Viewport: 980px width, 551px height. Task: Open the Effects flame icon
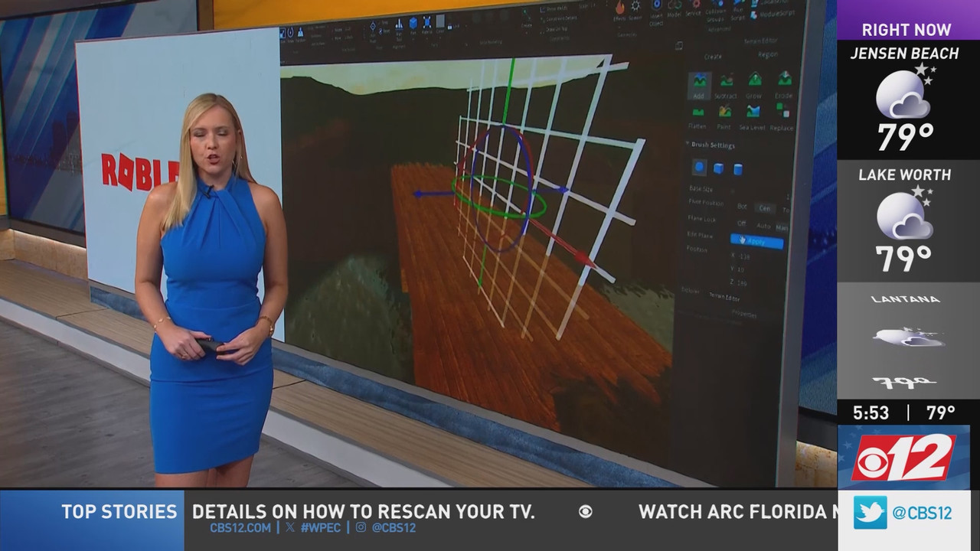(620, 7)
